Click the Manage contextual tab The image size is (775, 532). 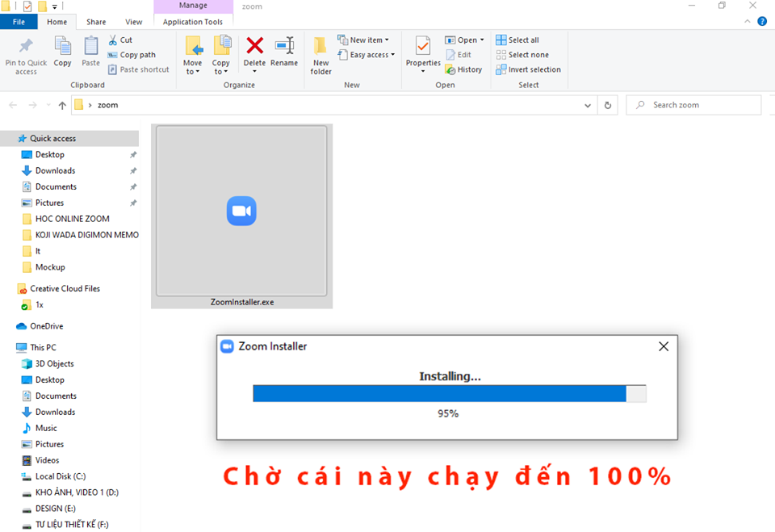click(x=193, y=6)
